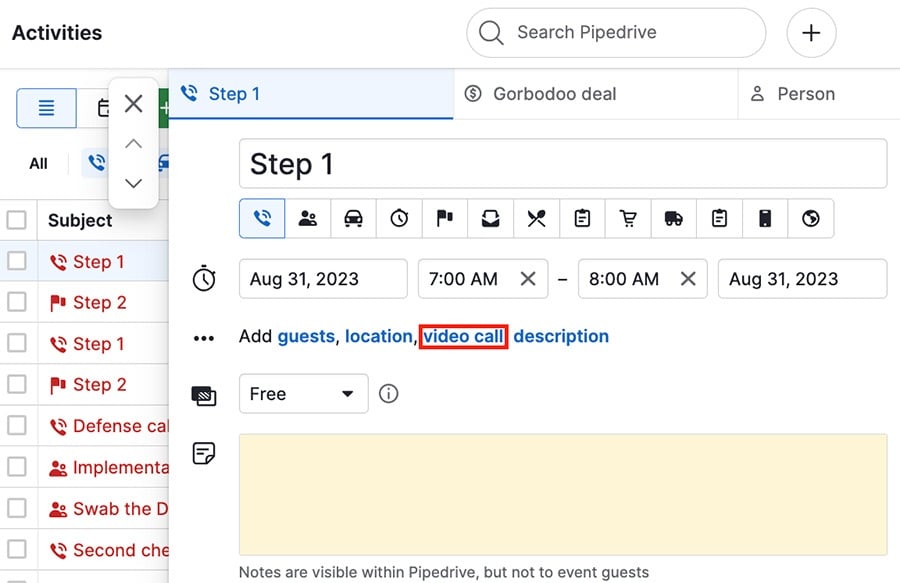Select the Meeting activity type icon

tap(308, 218)
